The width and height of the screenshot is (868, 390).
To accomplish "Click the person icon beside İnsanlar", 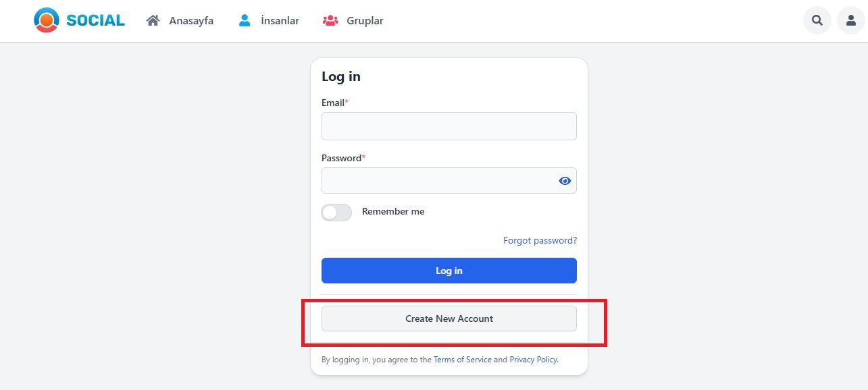I will [x=245, y=20].
